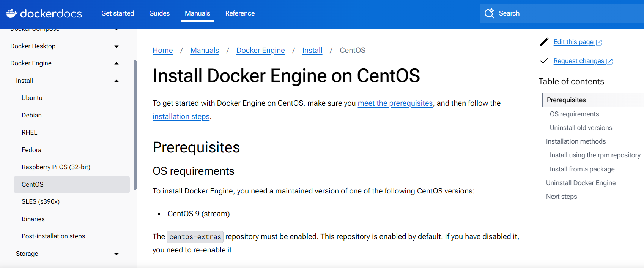Screen dimensions: 644x268
Task: Expand the Docker Desktop sidebar section arrow
Action: pos(117,46)
